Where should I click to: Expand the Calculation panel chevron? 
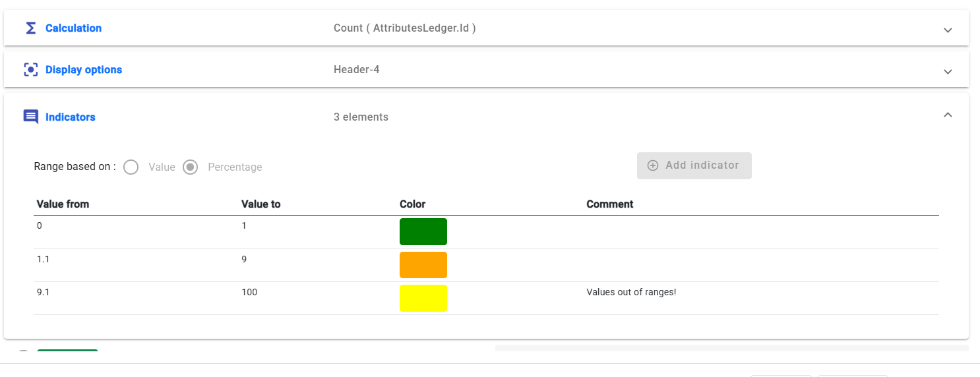pos(948,30)
